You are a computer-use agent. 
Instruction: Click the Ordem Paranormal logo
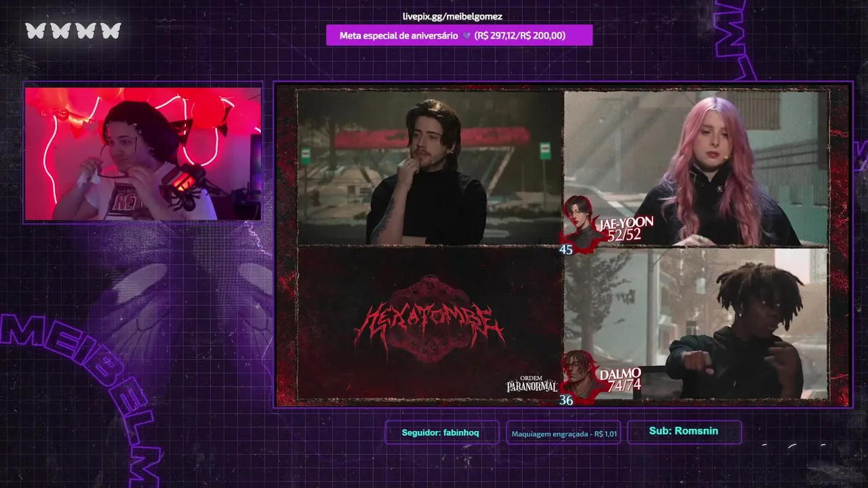pos(532,384)
